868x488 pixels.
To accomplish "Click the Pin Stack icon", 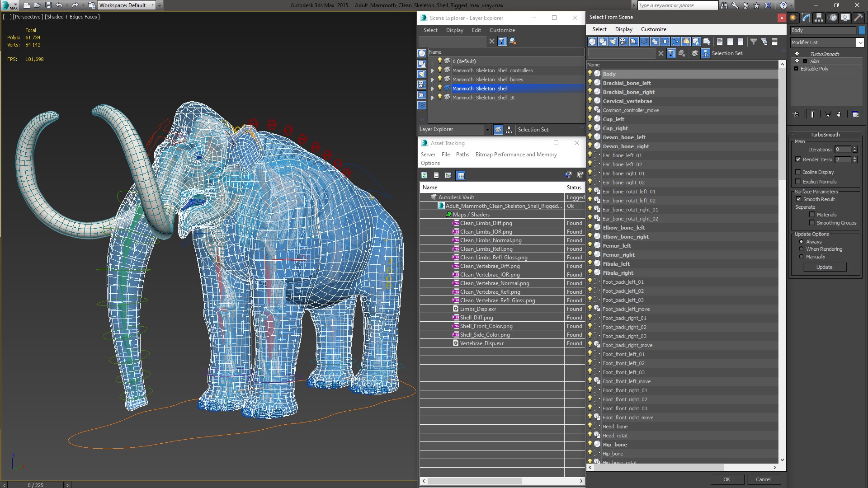I will pos(796,114).
